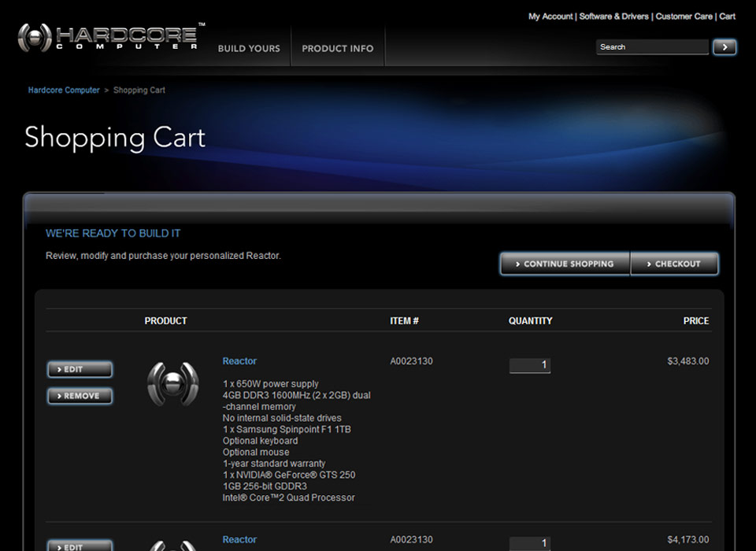Click 'No internal solid-state drives' text

click(282, 418)
